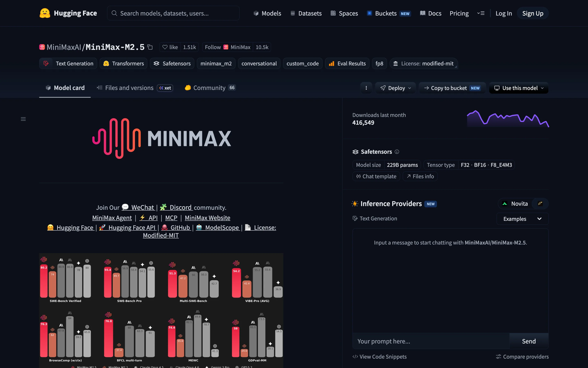Go to Models in the top navigation

(x=267, y=13)
